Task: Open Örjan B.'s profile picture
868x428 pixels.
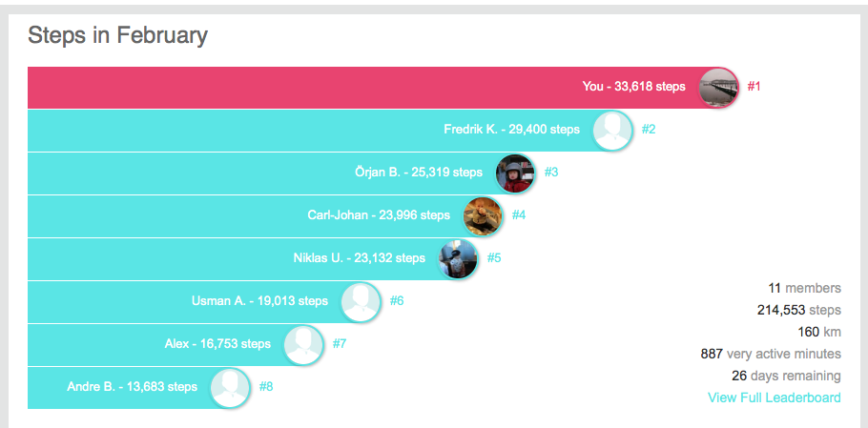Action: [x=515, y=173]
